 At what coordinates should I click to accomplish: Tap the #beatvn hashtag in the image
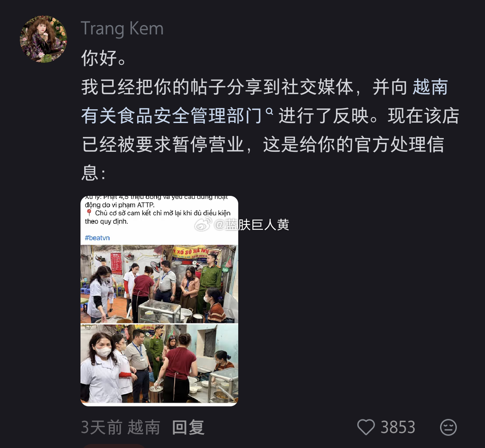pos(97,238)
